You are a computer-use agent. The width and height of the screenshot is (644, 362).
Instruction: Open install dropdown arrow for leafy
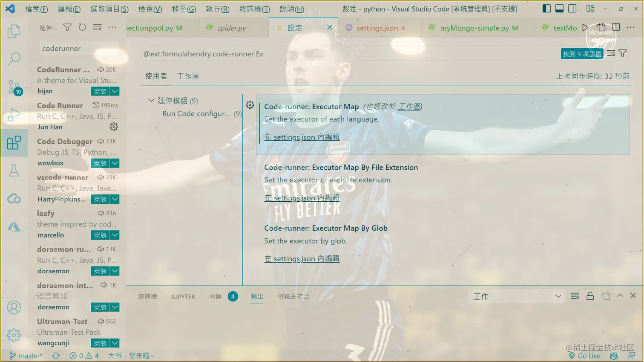click(x=115, y=235)
